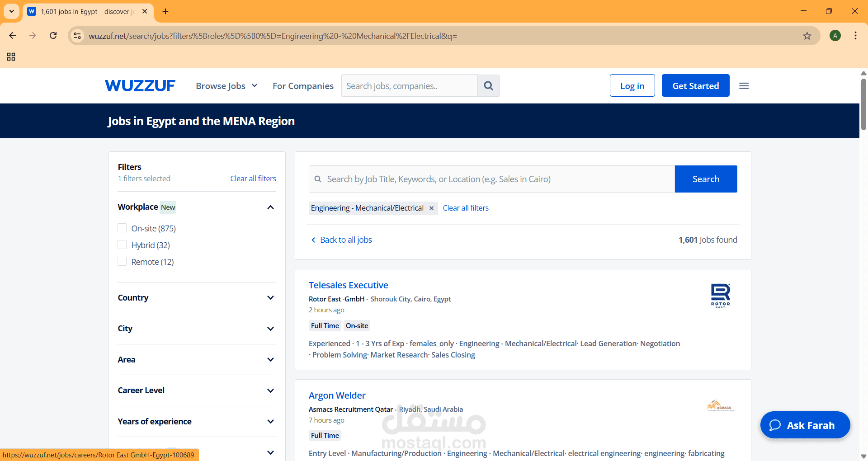Click the Hybrid (32) label
This screenshot has height=461, width=868.
[151, 245]
